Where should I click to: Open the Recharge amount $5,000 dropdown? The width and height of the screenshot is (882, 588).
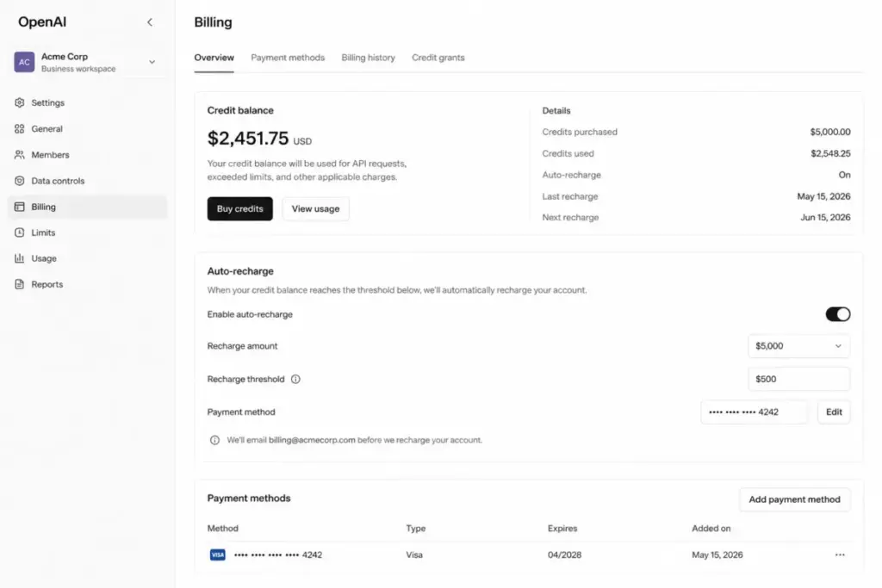798,346
